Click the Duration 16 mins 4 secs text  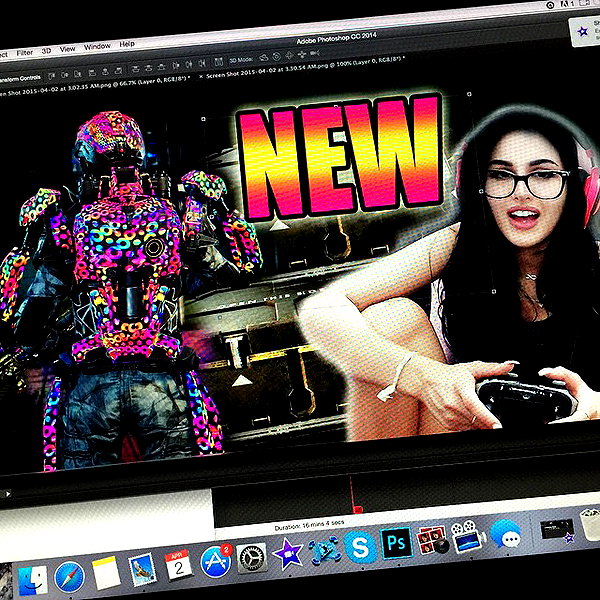click(309, 525)
